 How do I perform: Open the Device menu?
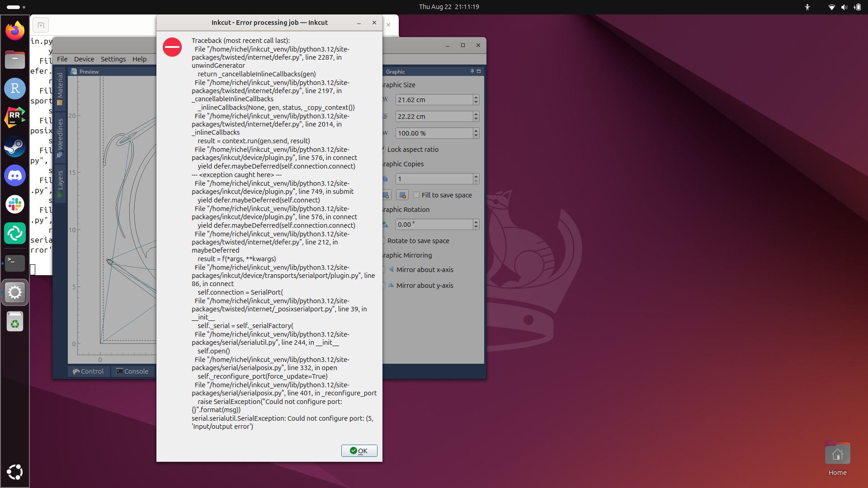[84, 59]
